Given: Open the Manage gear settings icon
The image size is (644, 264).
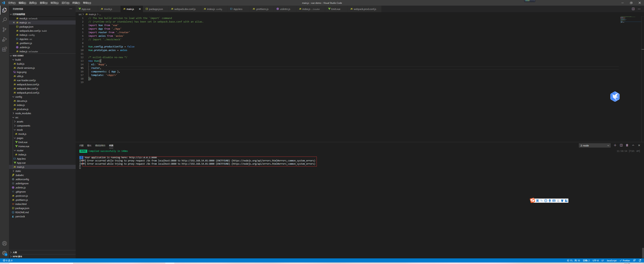Looking at the screenshot, I should [4, 253].
